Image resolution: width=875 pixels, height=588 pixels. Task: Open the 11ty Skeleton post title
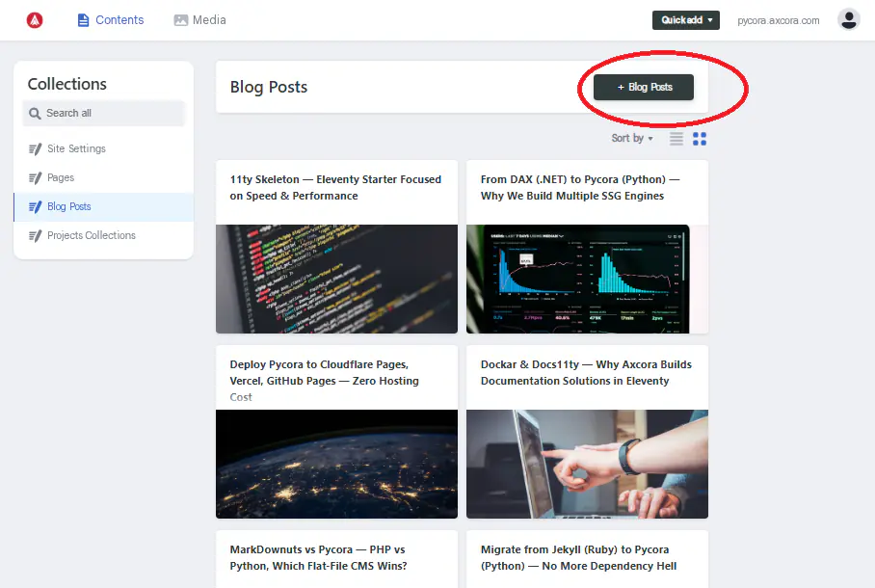pos(335,188)
